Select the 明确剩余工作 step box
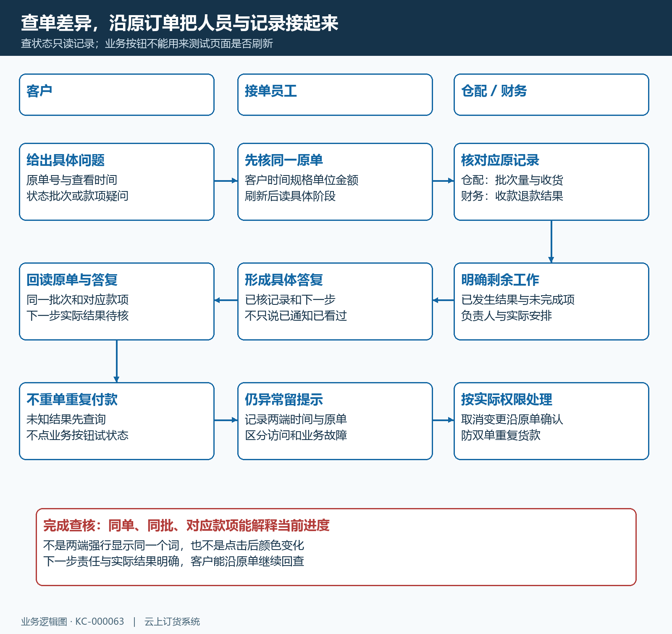This screenshot has height=634, width=672. [551, 301]
